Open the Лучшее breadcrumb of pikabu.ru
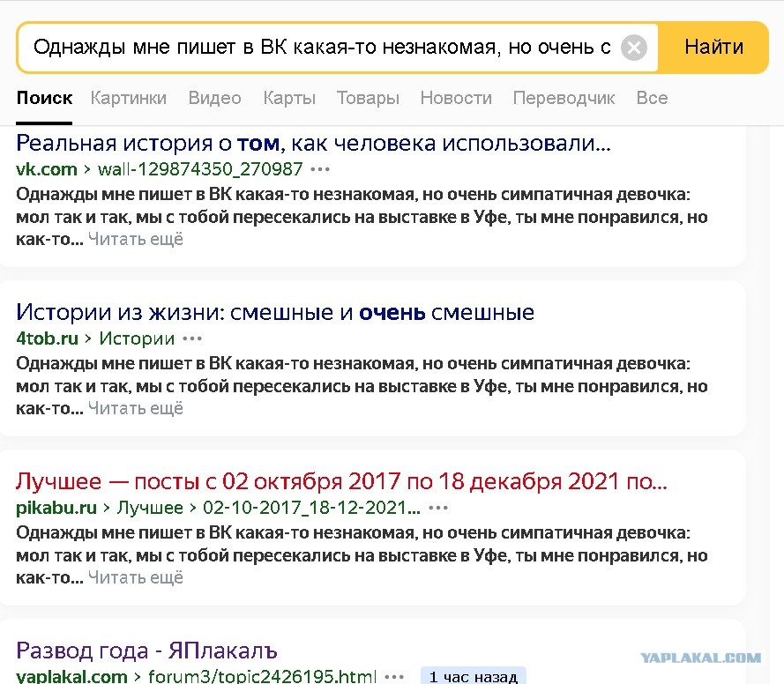Viewport: 784px width, 684px height. pyautogui.click(x=150, y=508)
